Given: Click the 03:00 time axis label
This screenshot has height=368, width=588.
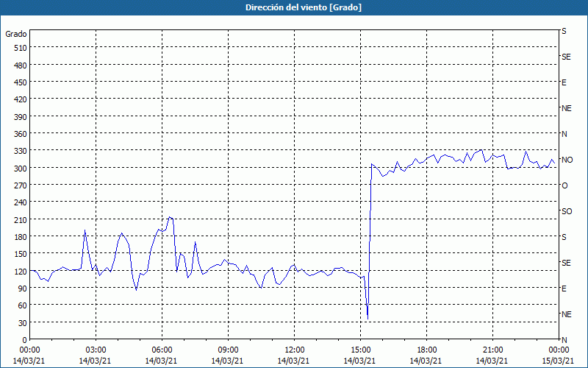Looking at the screenshot, I should click(96, 350).
